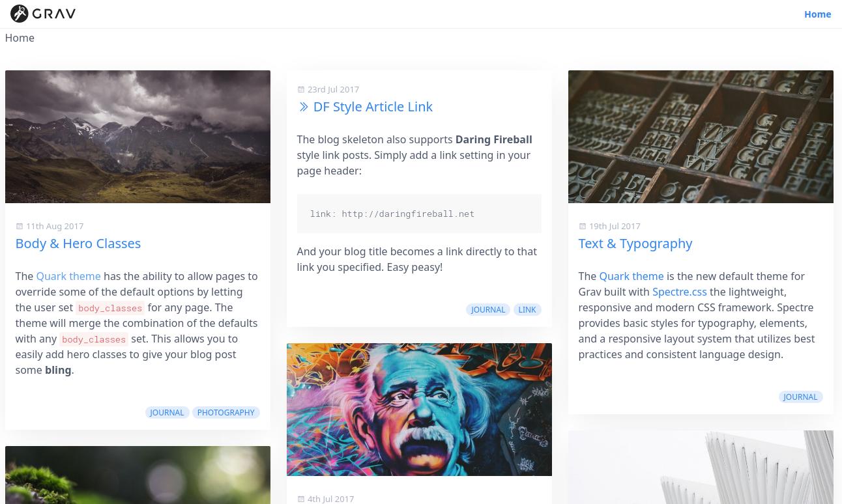Click the 4th Jul 2017 date text

click(x=330, y=499)
